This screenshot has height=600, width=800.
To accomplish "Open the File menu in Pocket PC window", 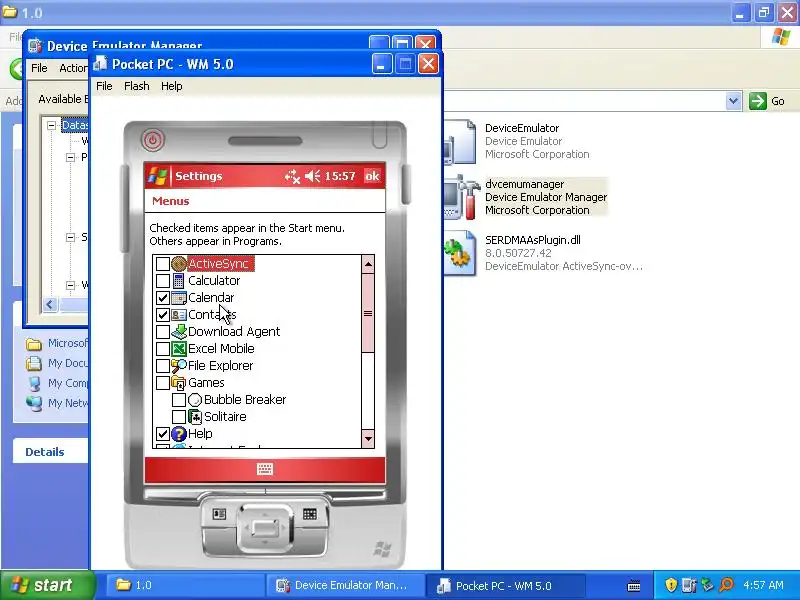I will [104, 86].
